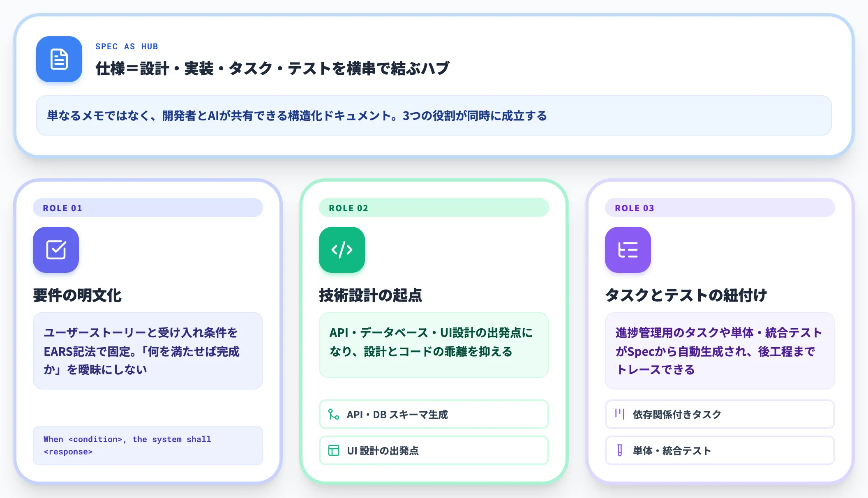The width and height of the screenshot is (868, 498).
Task: Click the UI 設計の出発点 item
Action: tap(434, 450)
